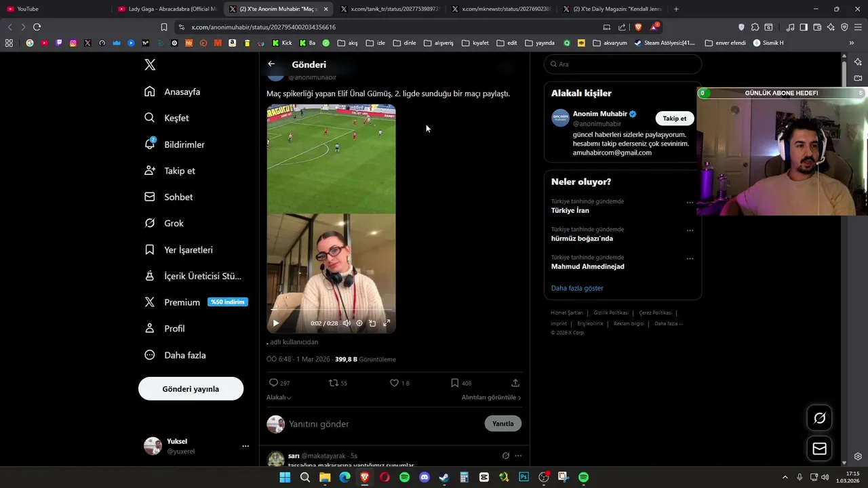Click the X logo in the sidebar
The image size is (868, 488).
click(x=150, y=64)
